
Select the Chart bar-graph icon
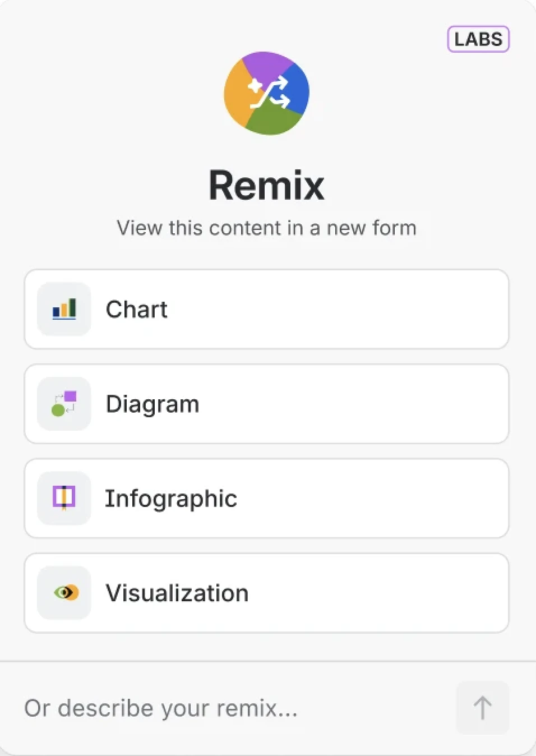pos(63,310)
